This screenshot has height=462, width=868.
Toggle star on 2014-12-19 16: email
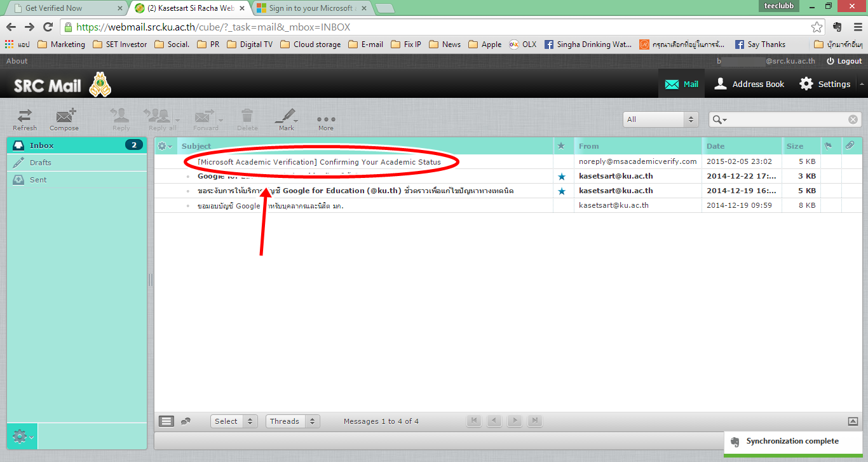click(x=561, y=191)
